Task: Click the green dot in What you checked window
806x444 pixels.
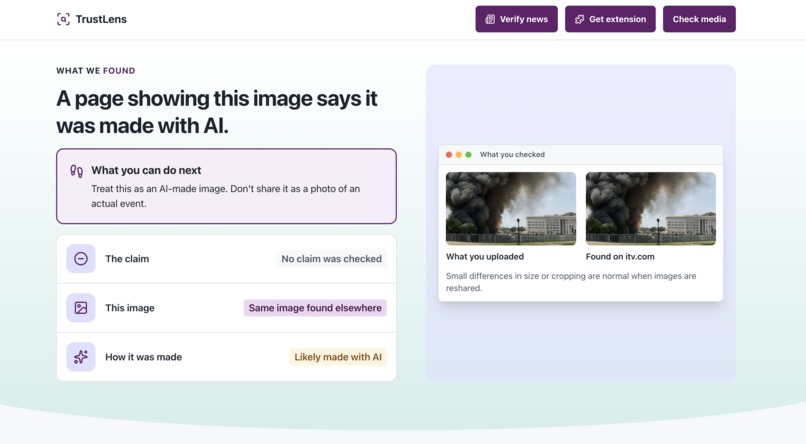Action: (468, 155)
